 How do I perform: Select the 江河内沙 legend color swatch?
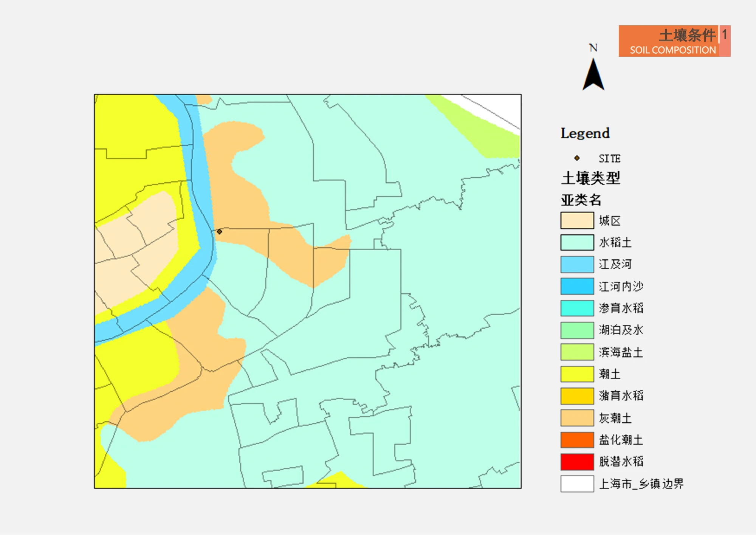pyautogui.click(x=577, y=286)
